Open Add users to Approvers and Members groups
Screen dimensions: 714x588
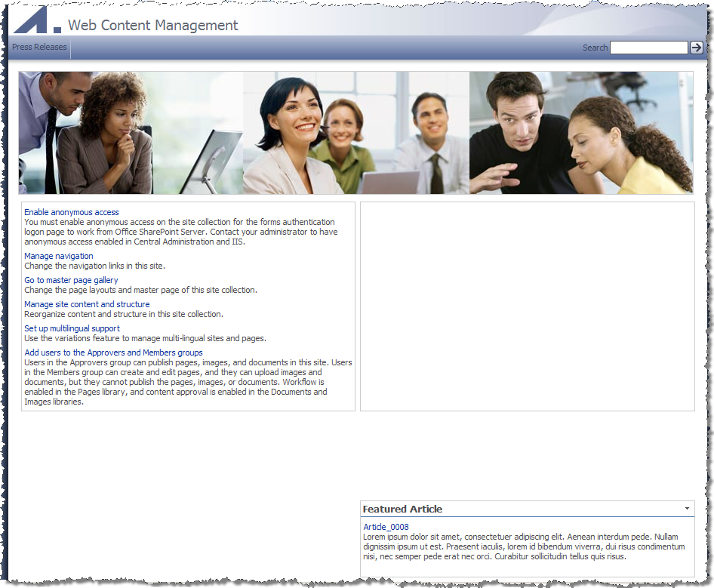pyautogui.click(x=113, y=352)
